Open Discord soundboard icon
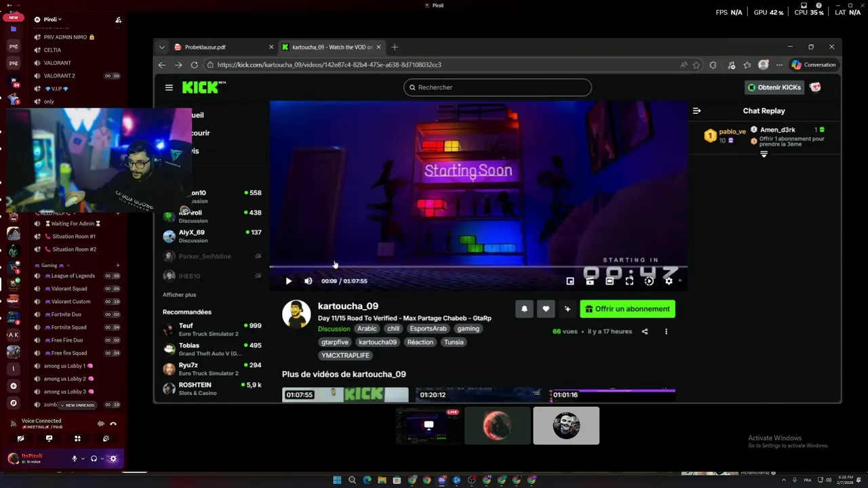 (106, 439)
